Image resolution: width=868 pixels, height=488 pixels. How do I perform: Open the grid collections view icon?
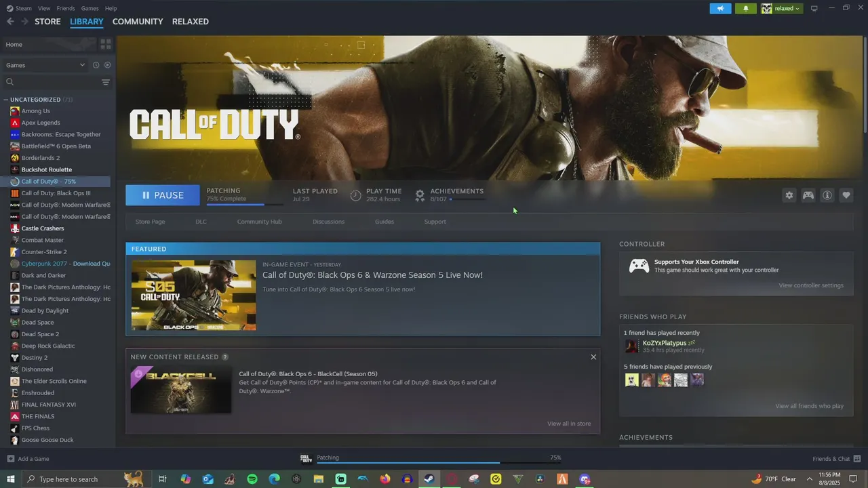pos(106,44)
